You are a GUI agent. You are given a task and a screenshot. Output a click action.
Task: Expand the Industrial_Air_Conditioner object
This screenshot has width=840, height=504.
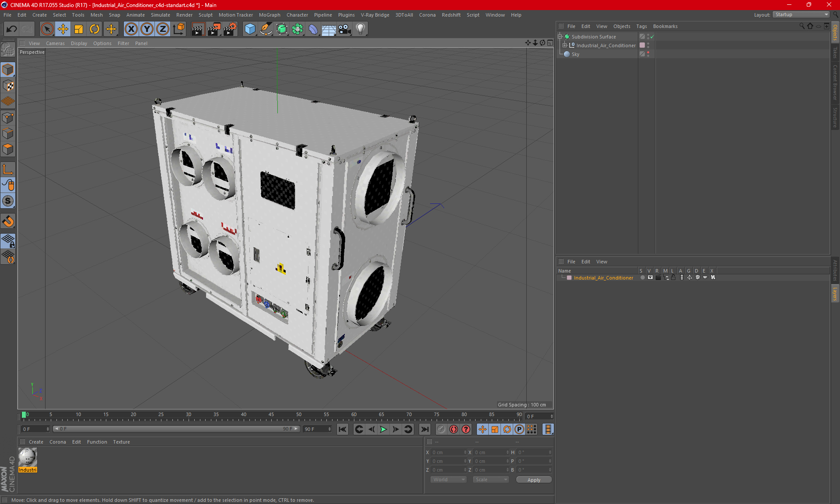(x=565, y=45)
